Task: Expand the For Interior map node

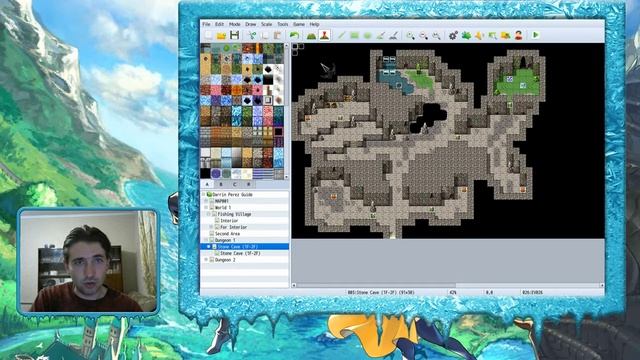Action: point(211,227)
